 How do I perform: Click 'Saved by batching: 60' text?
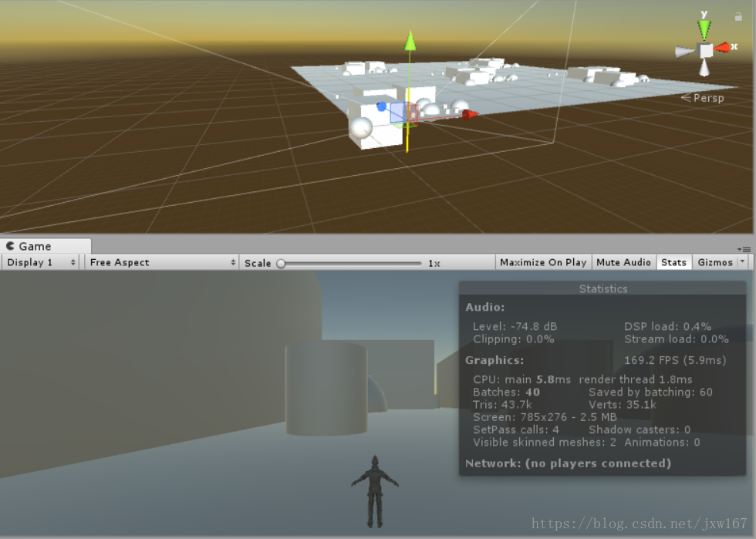[x=650, y=392]
